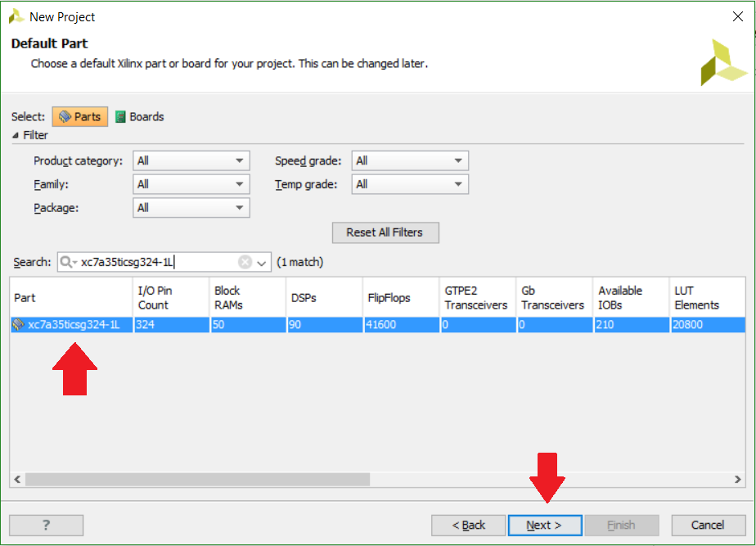The height and width of the screenshot is (546, 756).
Task: Proceed with the Next button
Action: (545, 525)
